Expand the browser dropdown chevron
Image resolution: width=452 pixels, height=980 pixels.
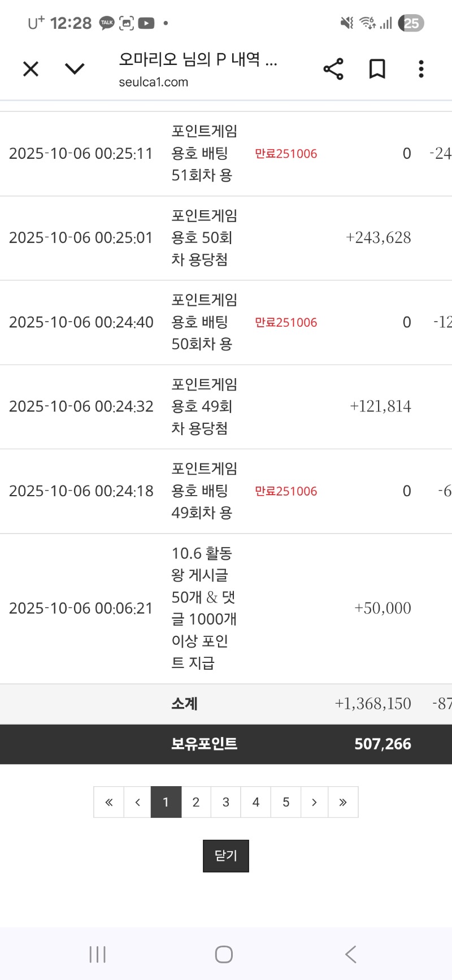(75, 69)
